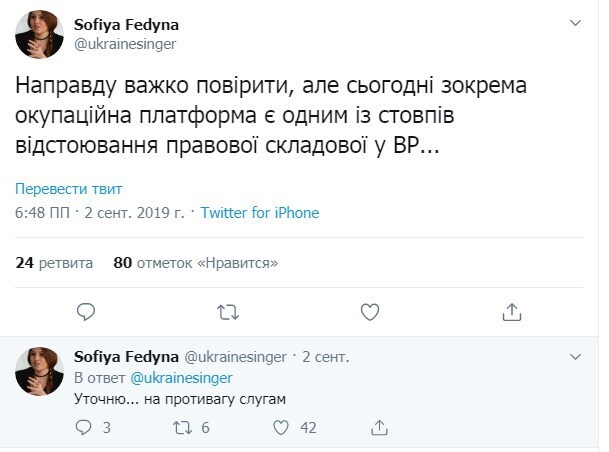Screen dimensions: 609x452
Task: View the 80 отметок «Нравится» likes list
Action: click(x=195, y=263)
